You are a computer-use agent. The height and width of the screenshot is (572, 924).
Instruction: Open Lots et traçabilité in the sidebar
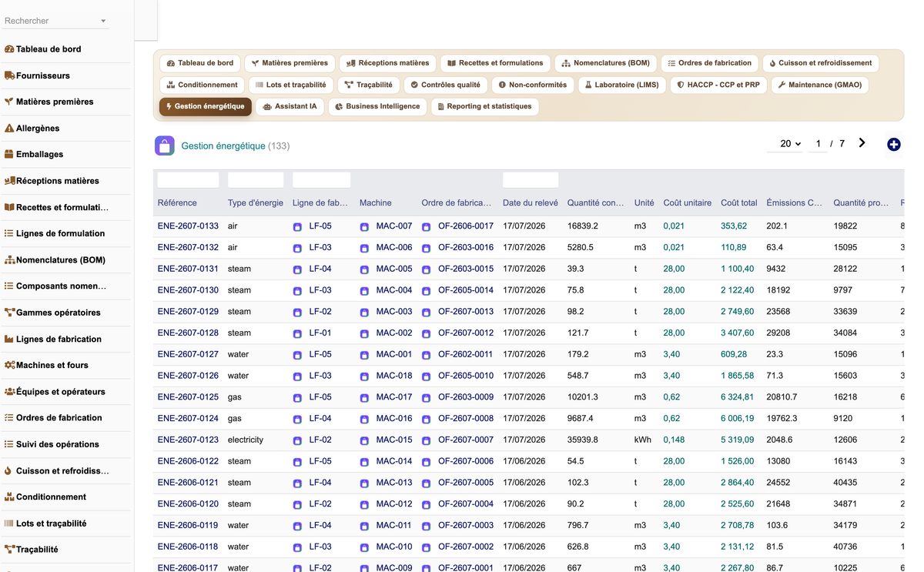(45, 523)
